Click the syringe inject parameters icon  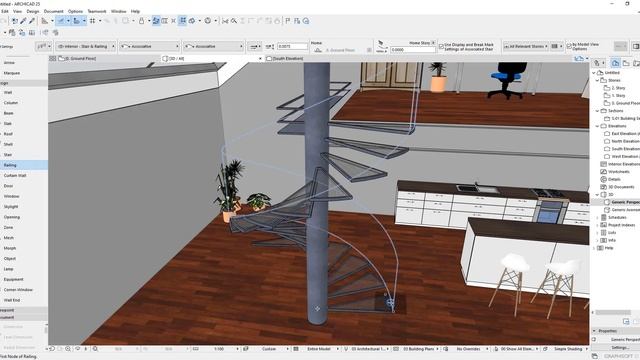pyautogui.click(x=31, y=21)
